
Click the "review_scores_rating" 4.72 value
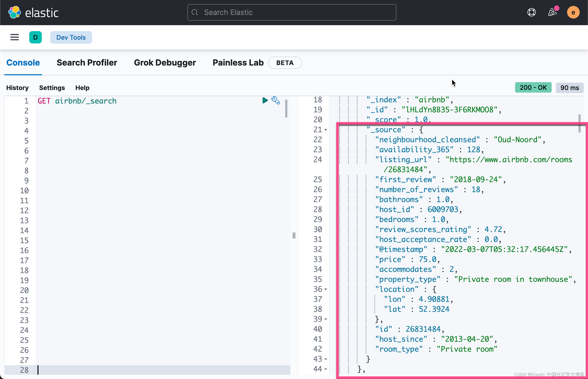(493, 229)
